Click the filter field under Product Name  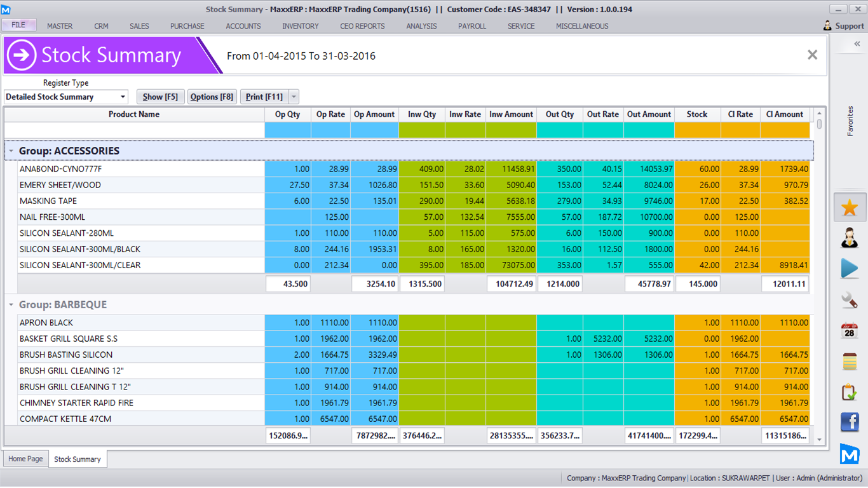pos(134,130)
